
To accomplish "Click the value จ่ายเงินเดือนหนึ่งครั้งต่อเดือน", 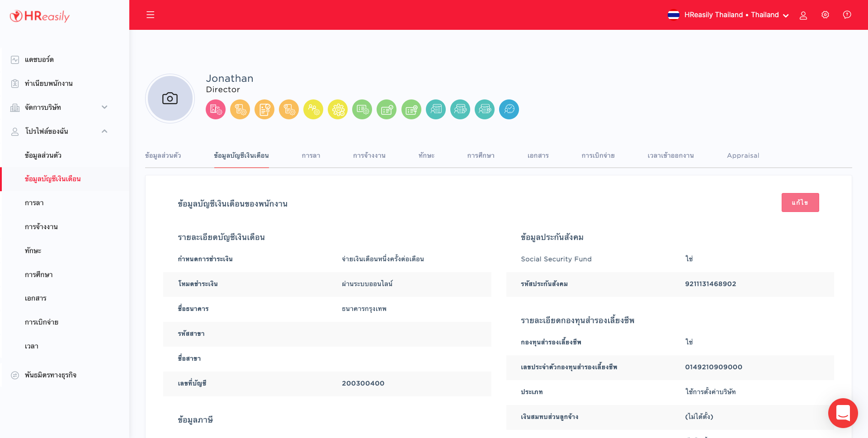I will 383,259.
